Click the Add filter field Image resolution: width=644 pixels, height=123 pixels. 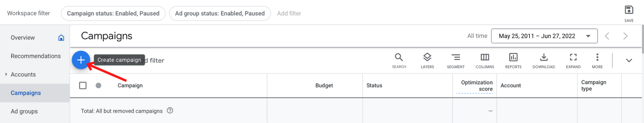[289, 14]
